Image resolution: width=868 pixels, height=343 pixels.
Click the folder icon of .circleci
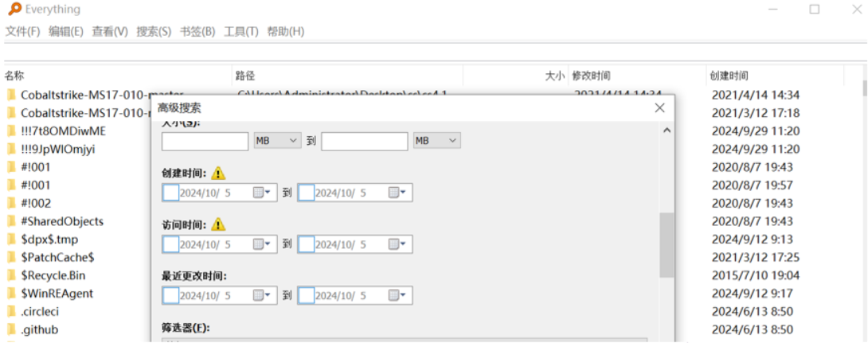tap(11, 311)
